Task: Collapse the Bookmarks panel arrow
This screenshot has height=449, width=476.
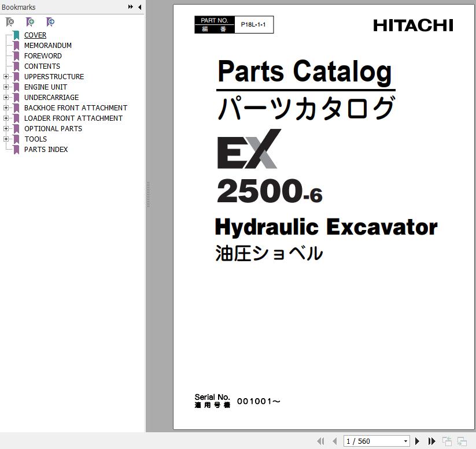Action: pos(139,7)
